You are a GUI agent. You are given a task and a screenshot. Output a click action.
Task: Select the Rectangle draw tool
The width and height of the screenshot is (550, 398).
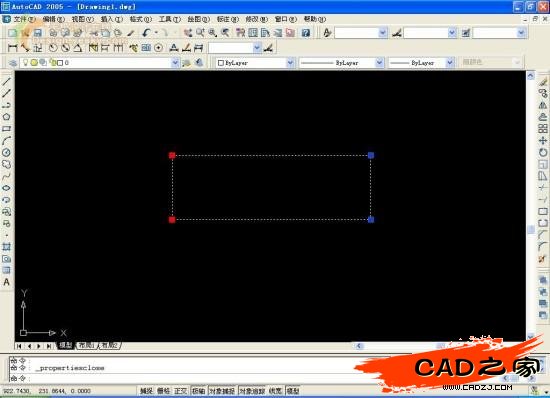click(x=7, y=129)
